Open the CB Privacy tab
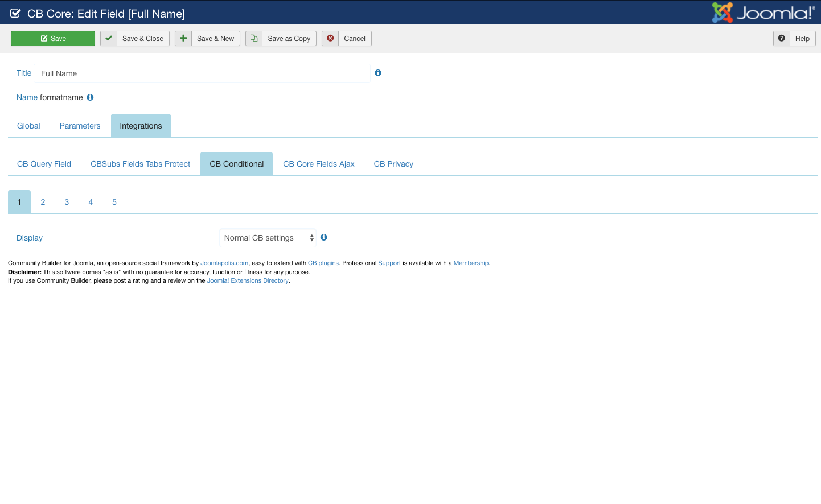The image size is (821, 504). 393,164
